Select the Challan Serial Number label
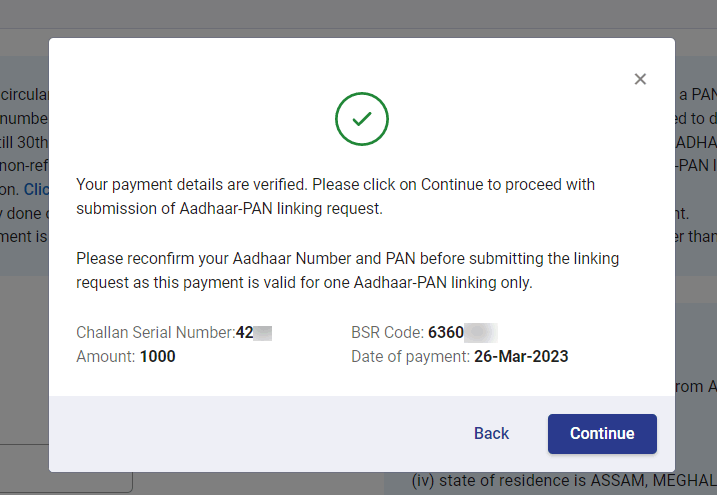Image resolution: width=717 pixels, height=495 pixels. [155, 332]
